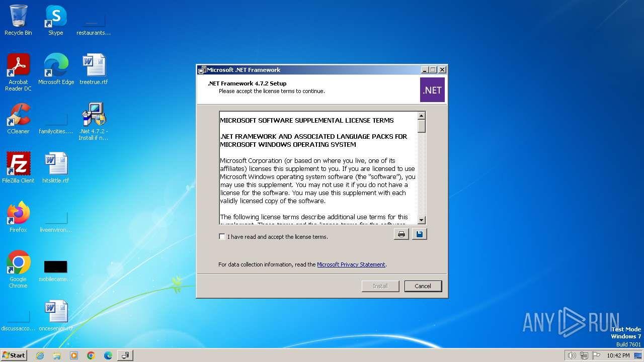This screenshot has height=362, width=644.
Task: Select the treetrue.rtf document icon
Action: (x=94, y=69)
